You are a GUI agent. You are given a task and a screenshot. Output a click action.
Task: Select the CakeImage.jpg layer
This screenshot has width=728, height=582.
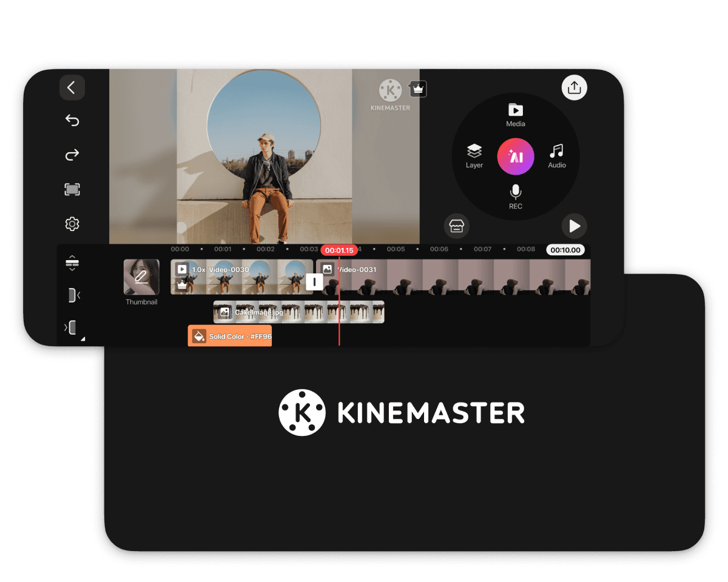coord(298,312)
